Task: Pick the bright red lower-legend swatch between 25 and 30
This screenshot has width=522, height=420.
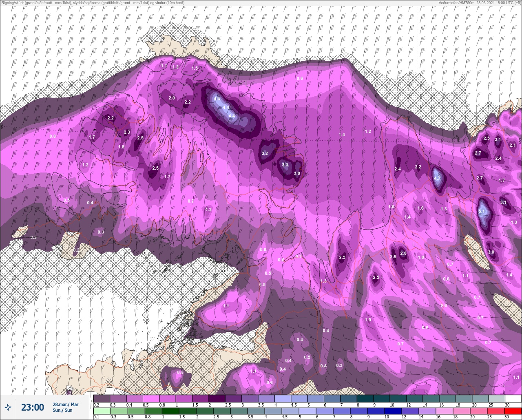Action: [513, 411]
